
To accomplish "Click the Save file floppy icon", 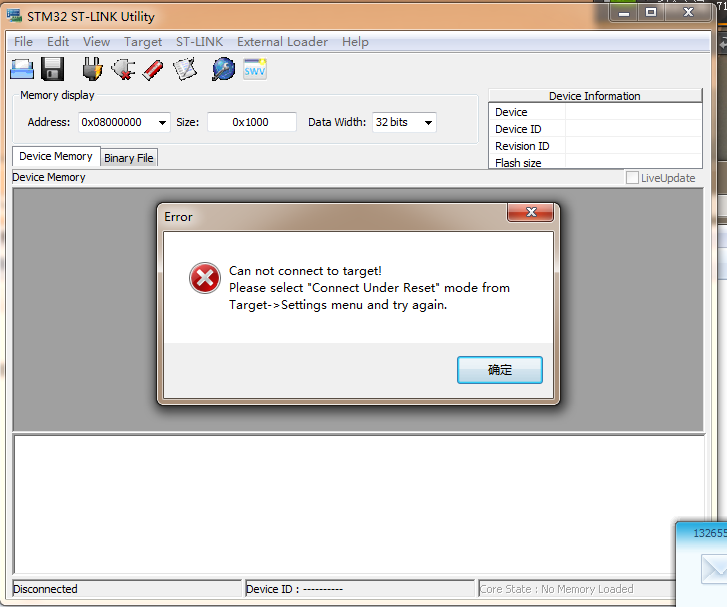I will 52,70.
